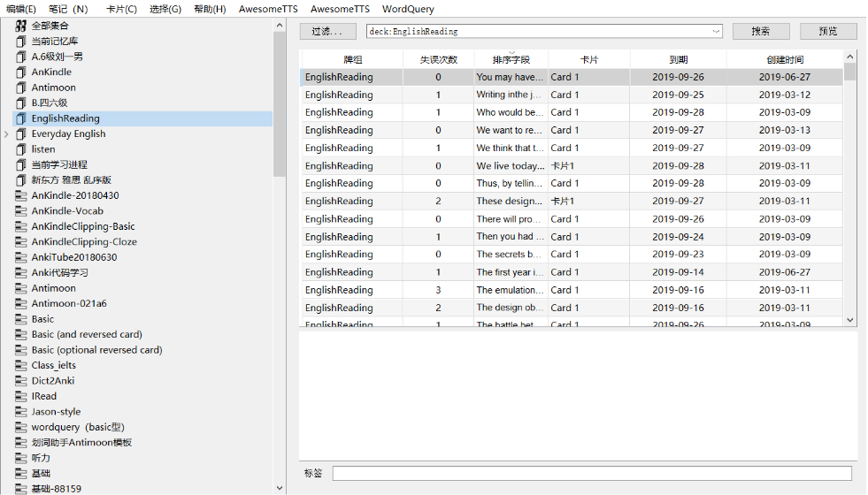Sort by 卡片 column header

(589, 60)
